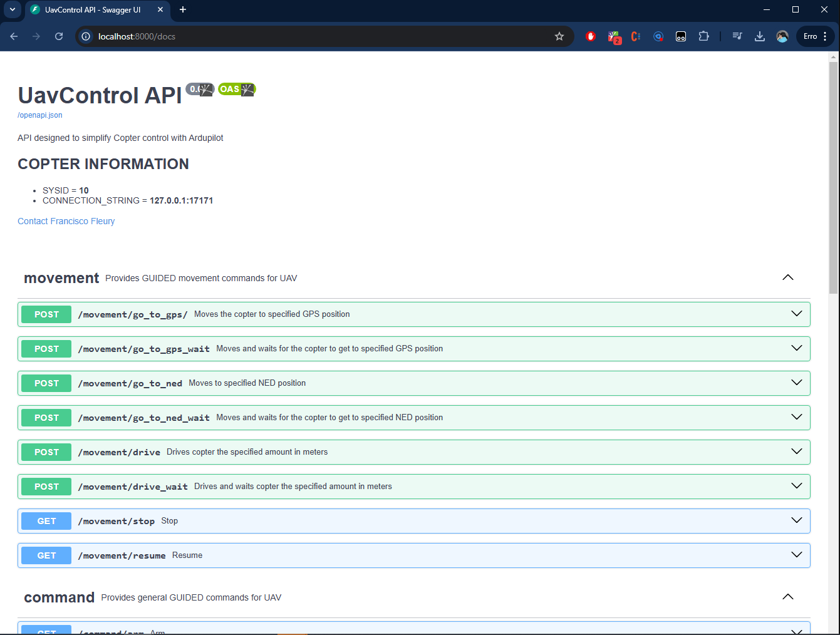Open the Extensions puzzle menu
Screen dimensions: 840x635
(x=704, y=36)
